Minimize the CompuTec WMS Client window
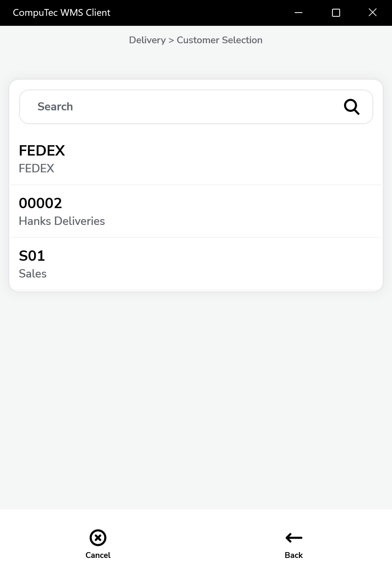The height and width of the screenshot is (566, 392). 299,13
